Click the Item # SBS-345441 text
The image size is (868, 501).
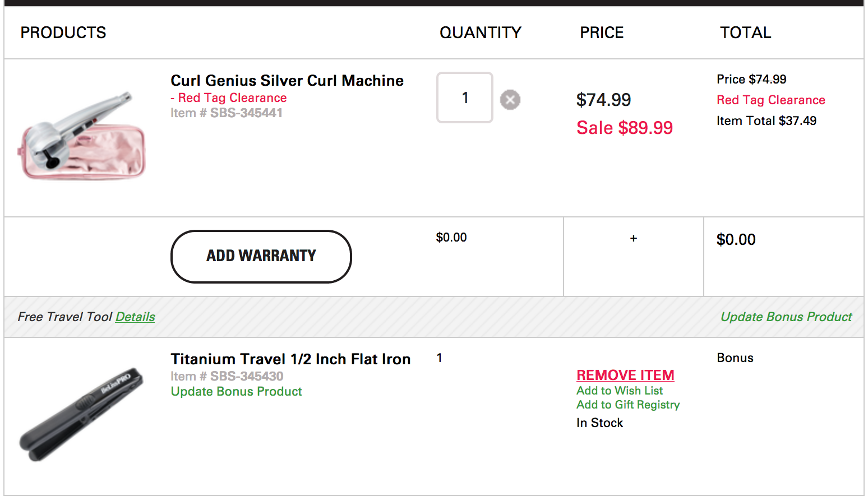tap(227, 113)
